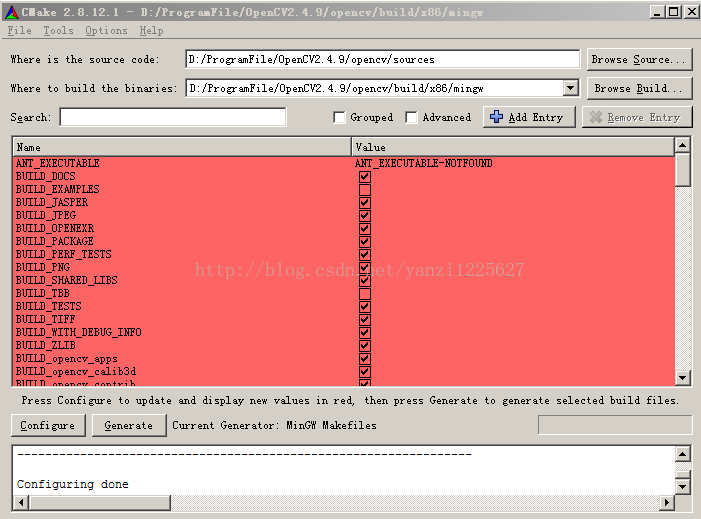The image size is (701, 519).
Task: Open the Options menu
Action: coord(106,30)
